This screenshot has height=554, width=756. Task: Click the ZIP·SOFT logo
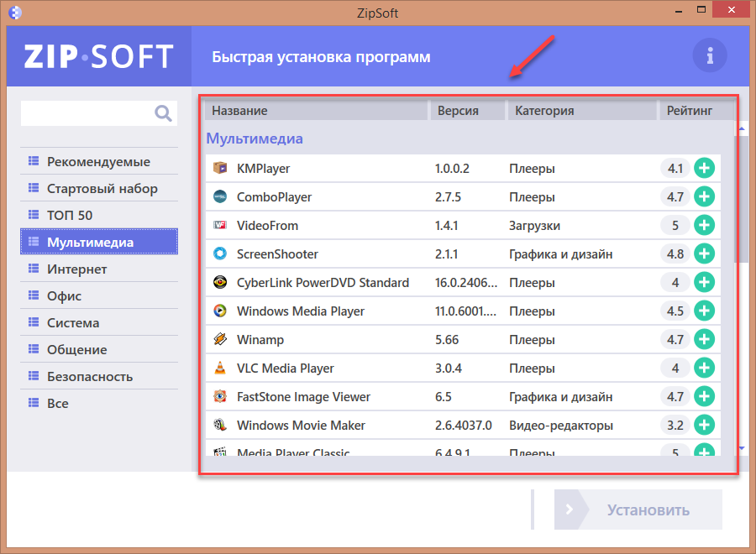coord(99,56)
